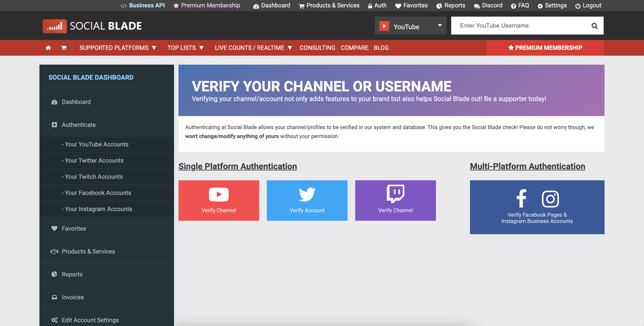Expand the Top Lists menu

185,48
